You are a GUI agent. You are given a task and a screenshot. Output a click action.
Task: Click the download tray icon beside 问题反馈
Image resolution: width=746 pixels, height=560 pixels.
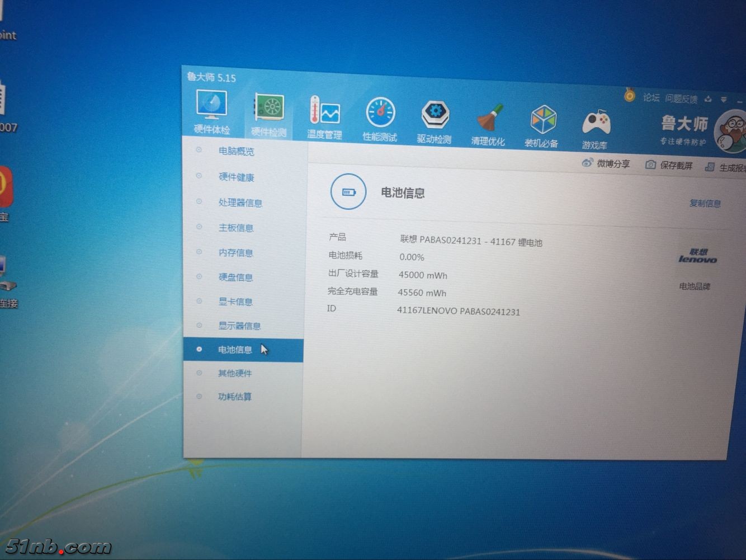pyautogui.click(x=708, y=99)
